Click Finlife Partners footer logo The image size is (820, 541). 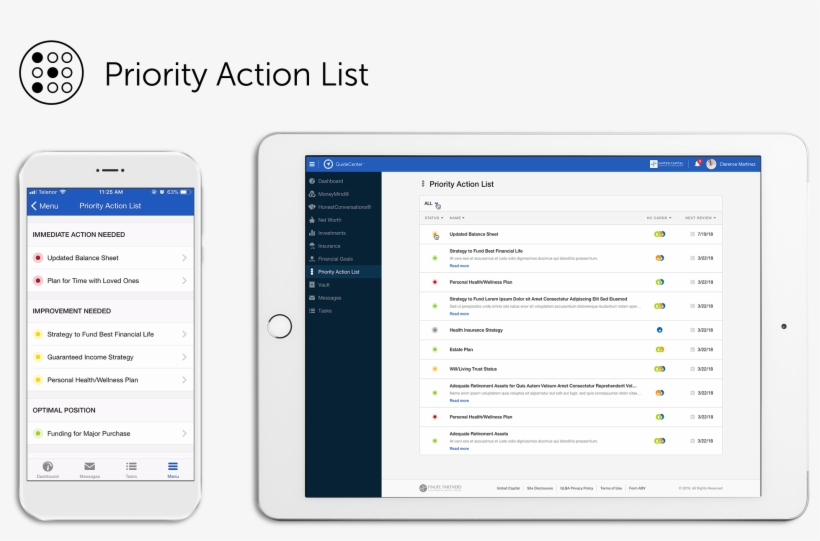pyautogui.click(x=440, y=488)
